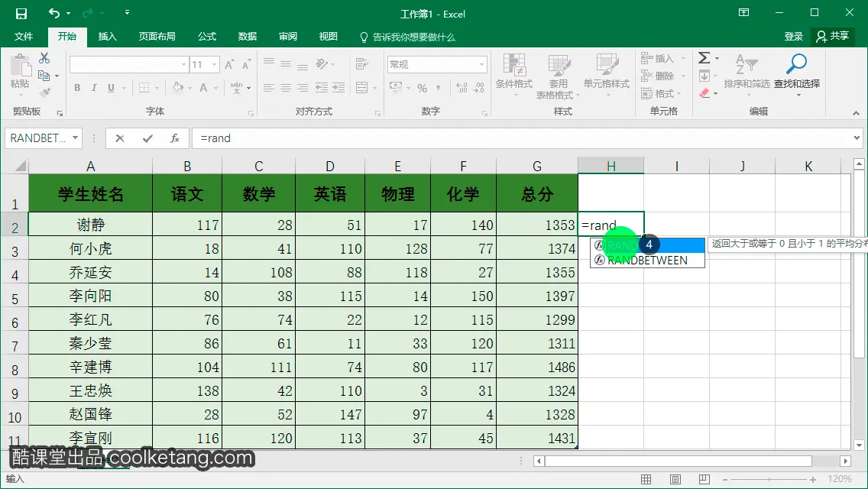Image resolution: width=868 pixels, height=489 pixels.
Task: Click the 审阅 ribbon tab
Action: [288, 37]
